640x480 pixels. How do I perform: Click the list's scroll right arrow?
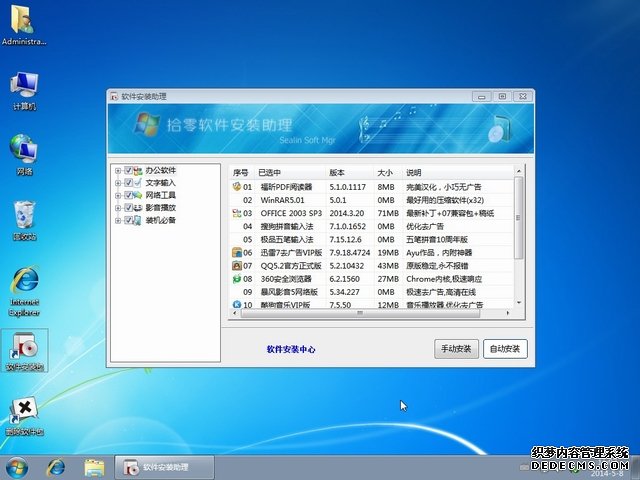point(508,313)
